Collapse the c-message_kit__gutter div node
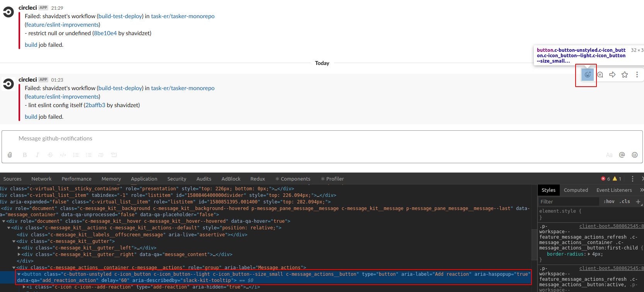The image size is (644, 292). tap(14, 241)
